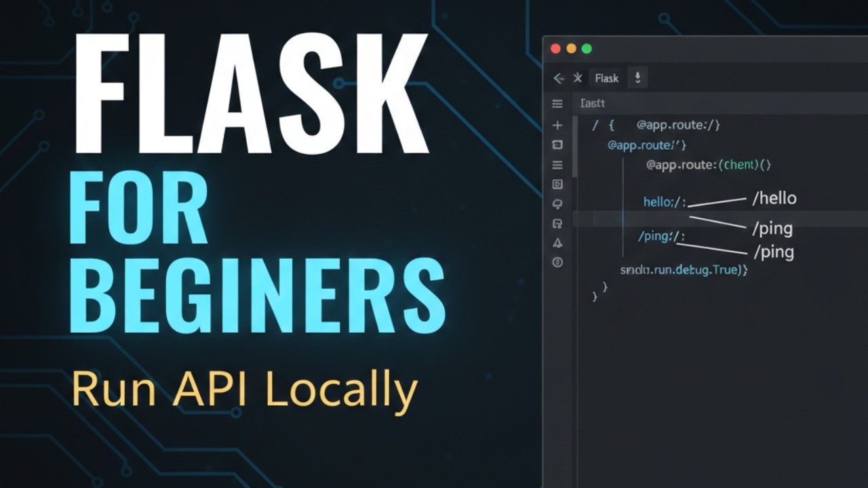Open the Flask tab
The width and height of the screenshot is (868, 488).
coord(606,79)
